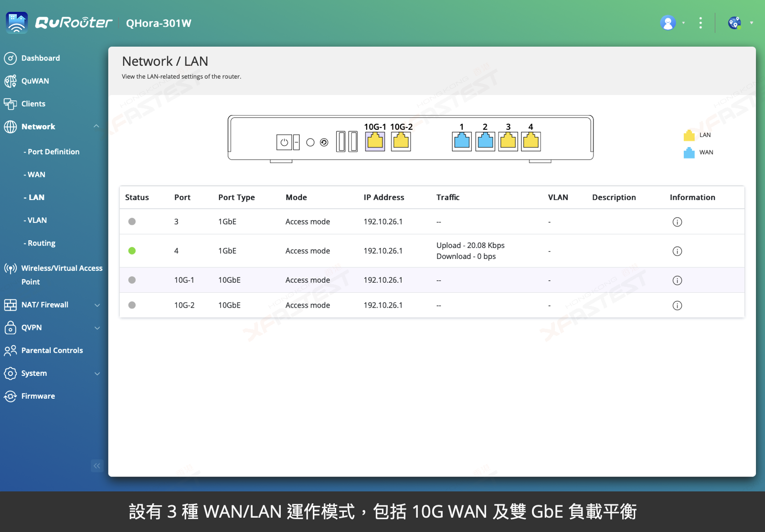The height and width of the screenshot is (532, 765).
Task: Click the 10G-2 port icon in diagram
Action: pyautogui.click(x=401, y=141)
